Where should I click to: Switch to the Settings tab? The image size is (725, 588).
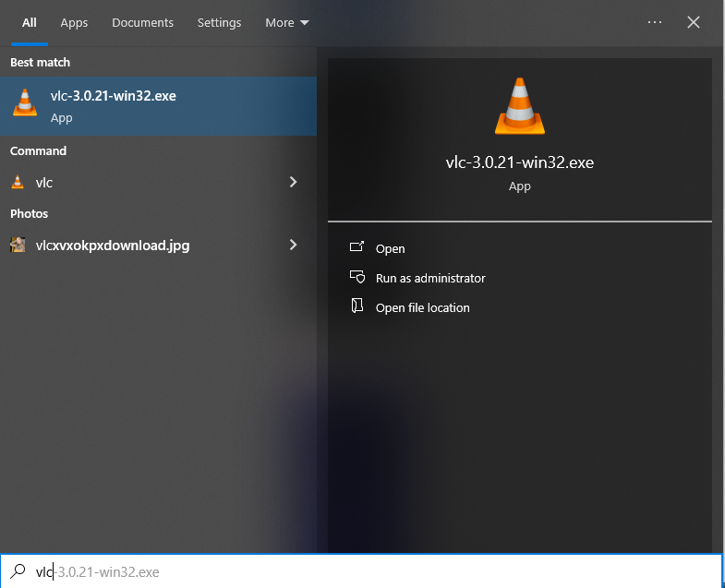(219, 23)
